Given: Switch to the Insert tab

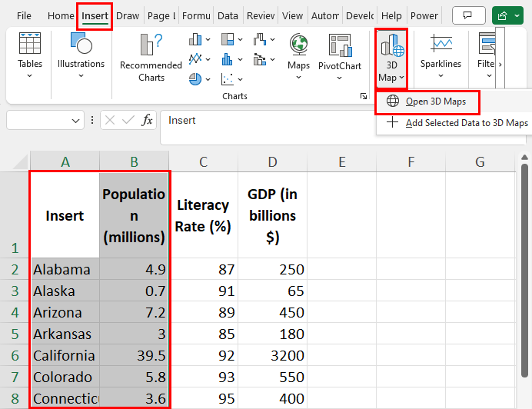Looking at the screenshot, I should (95, 15).
